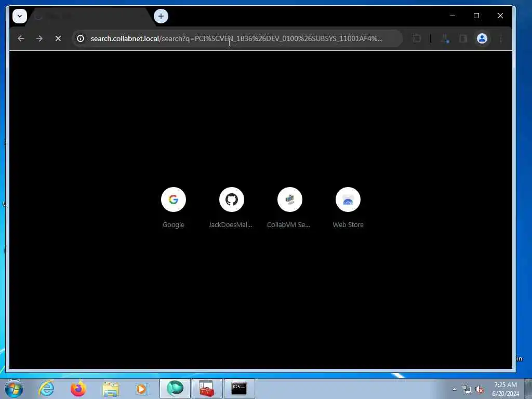Click the search.collabnet.local address bar
Viewport: 532px width, 399px height.
(x=237, y=38)
